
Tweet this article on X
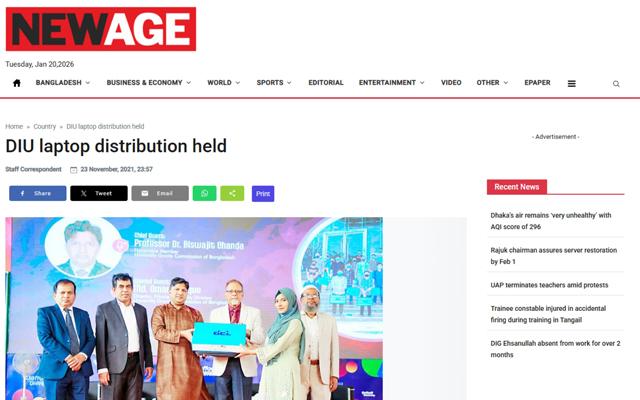point(99,193)
